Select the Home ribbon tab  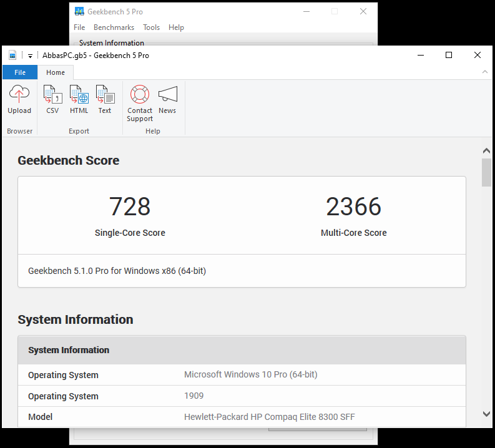click(x=56, y=72)
